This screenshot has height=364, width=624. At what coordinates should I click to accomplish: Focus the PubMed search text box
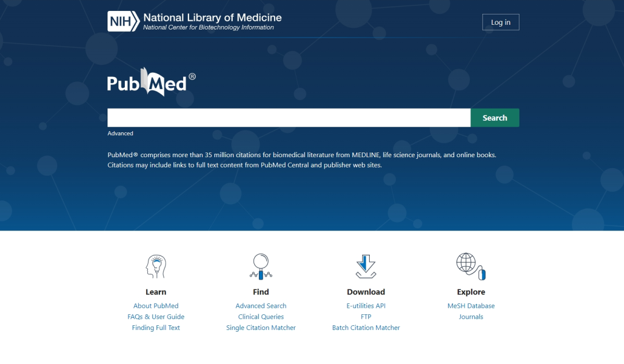tap(289, 118)
